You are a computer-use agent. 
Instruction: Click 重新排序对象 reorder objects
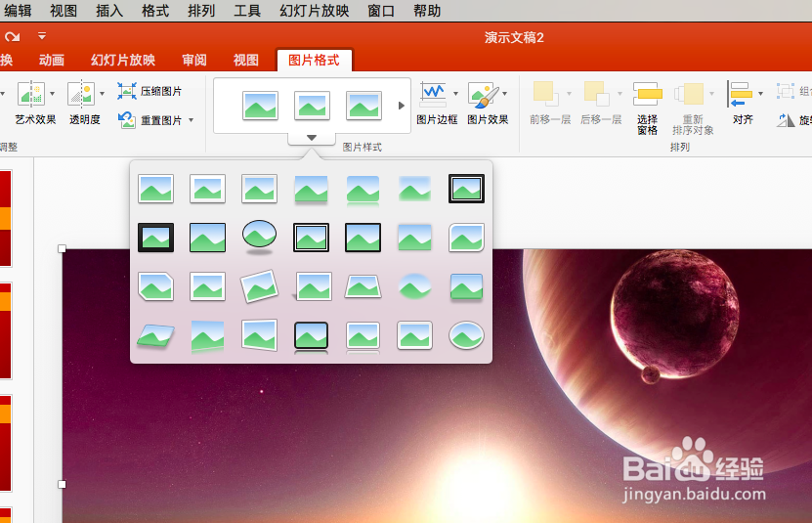[693, 108]
